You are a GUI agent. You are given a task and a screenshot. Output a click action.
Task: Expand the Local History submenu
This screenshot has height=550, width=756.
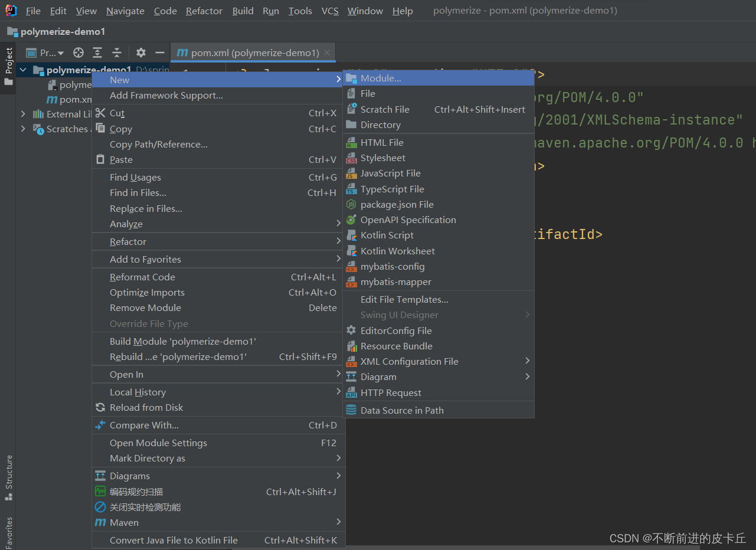[x=338, y=392]
